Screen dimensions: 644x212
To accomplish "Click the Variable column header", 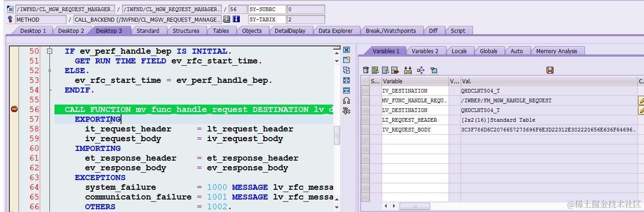I will tap(415, 81).
